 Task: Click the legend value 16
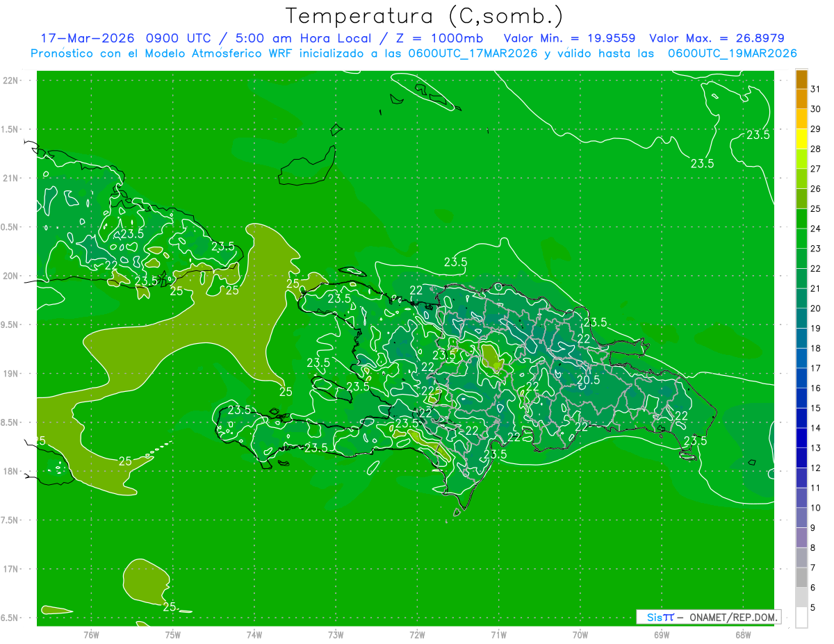pos(817,388)
